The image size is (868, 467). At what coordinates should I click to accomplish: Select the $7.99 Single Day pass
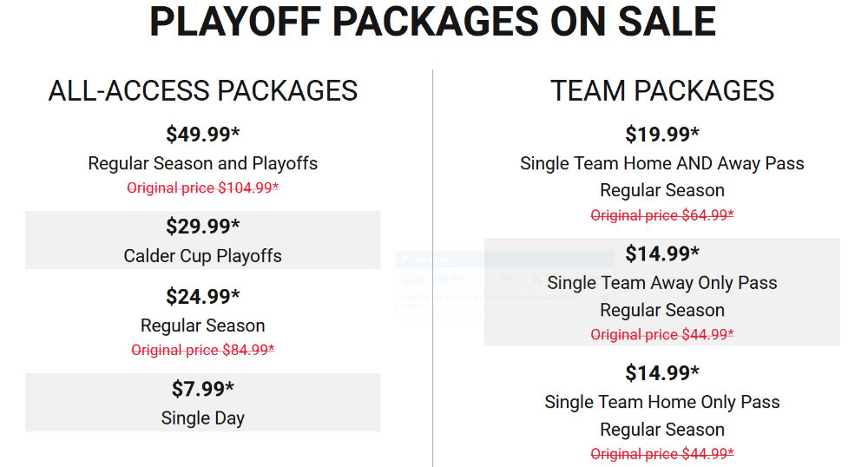202,402
